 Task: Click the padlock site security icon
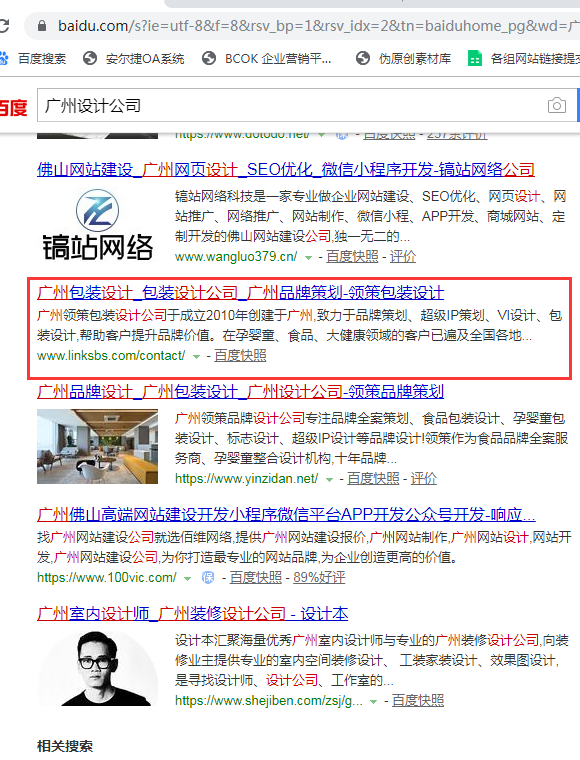[42, 26]
